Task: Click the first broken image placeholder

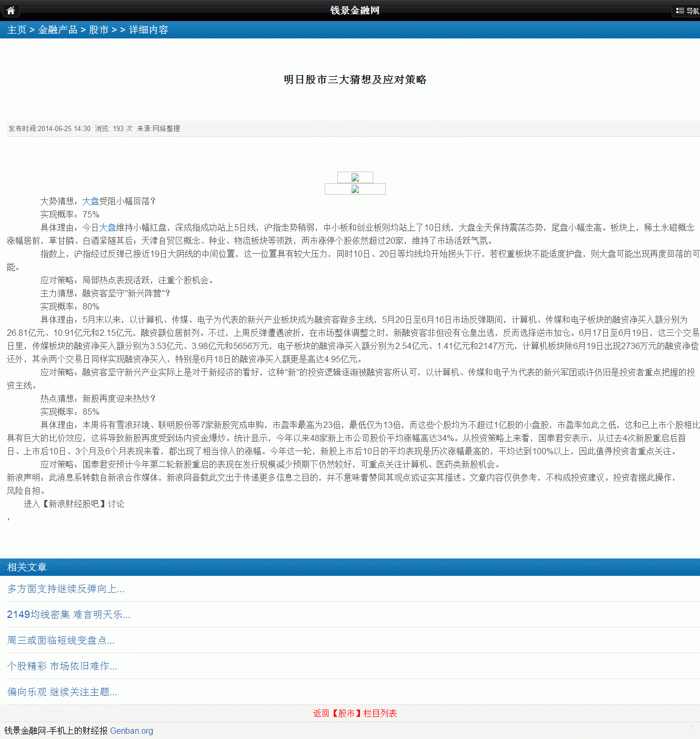Action: pos(355,177)
